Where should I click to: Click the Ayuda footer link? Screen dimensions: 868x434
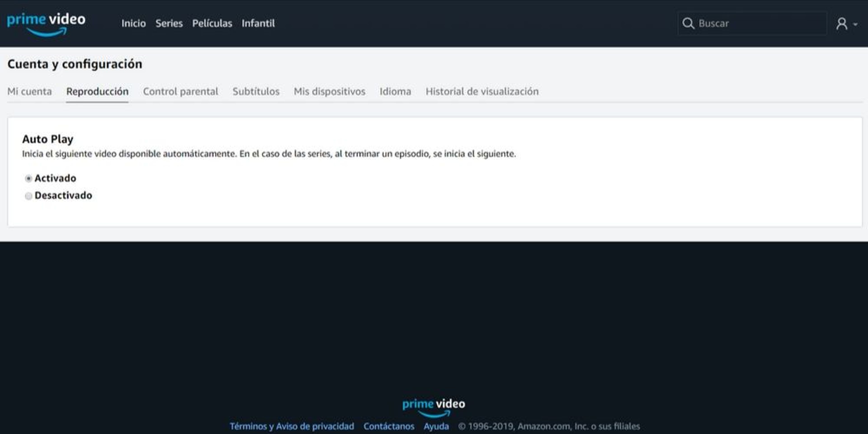(436, 426)
